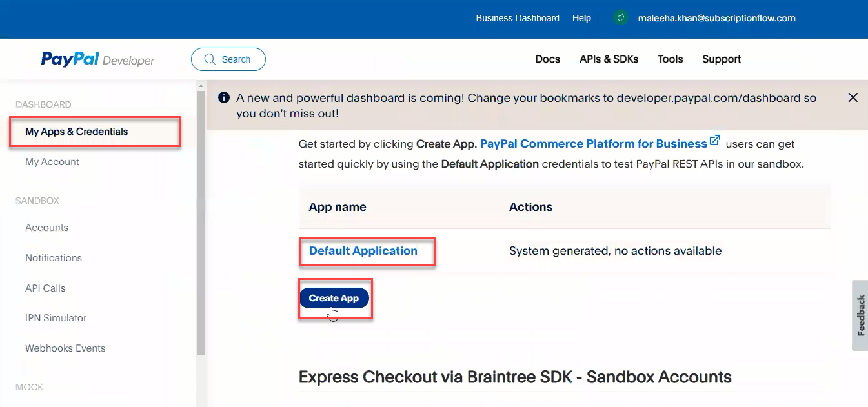The width and height of the screenshot is (868, 407).
Task: Open the Default Application link
Action: 363,251
